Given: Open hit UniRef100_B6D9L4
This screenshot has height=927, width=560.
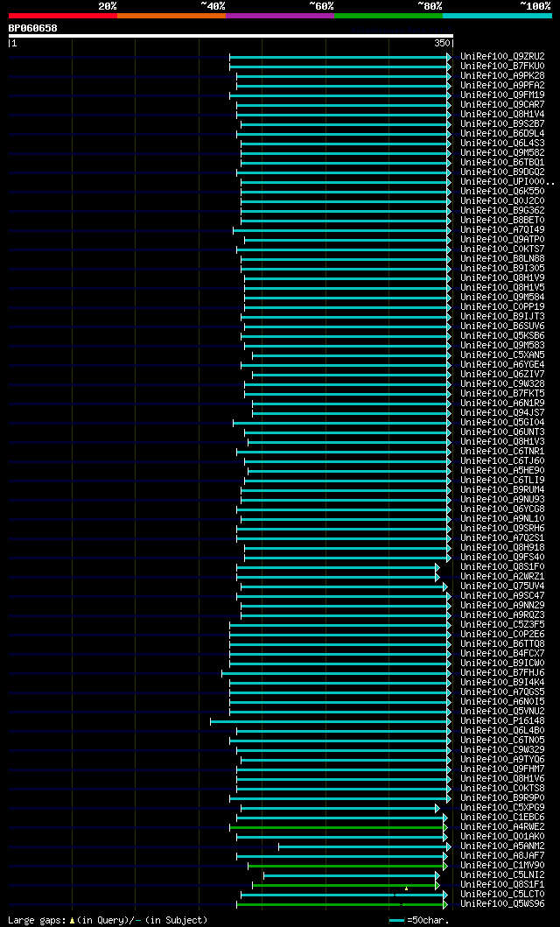Looking at the screenshot, I should (x=503, y=134).
